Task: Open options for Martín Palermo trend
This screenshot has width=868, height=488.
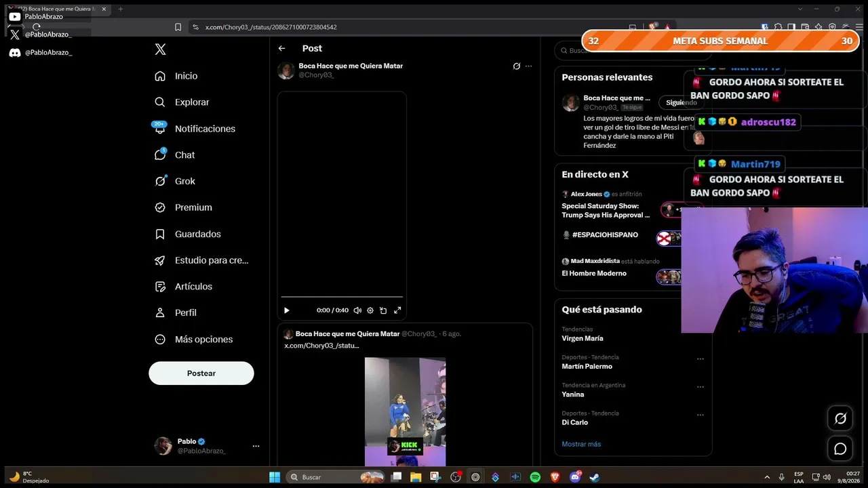Action: [x=701, y=359]
